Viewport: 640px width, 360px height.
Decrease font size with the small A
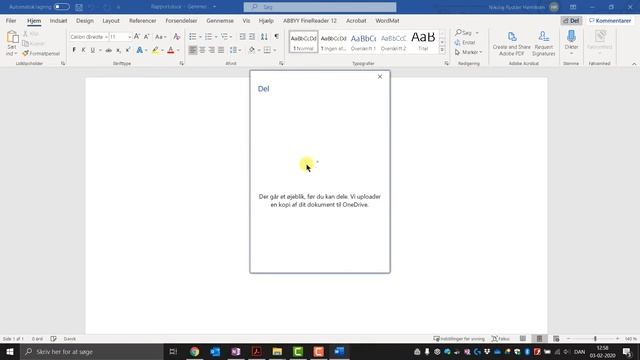point(147,37)
